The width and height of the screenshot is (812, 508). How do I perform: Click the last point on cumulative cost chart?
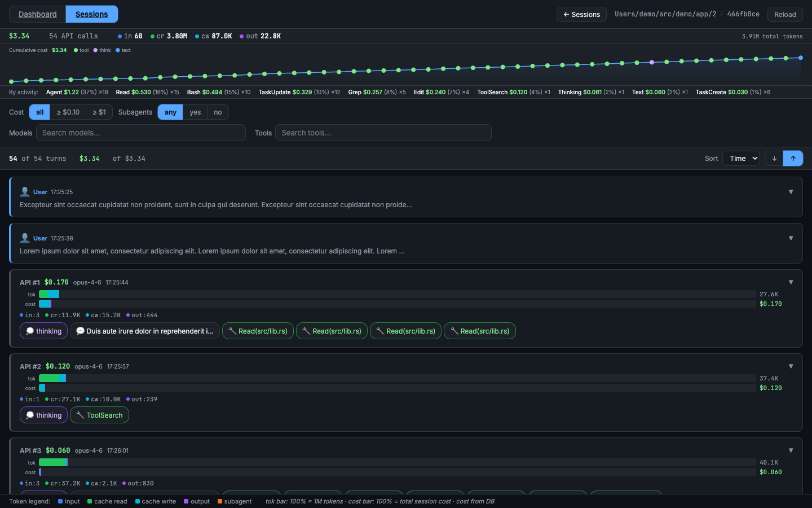tap(800, 58)
